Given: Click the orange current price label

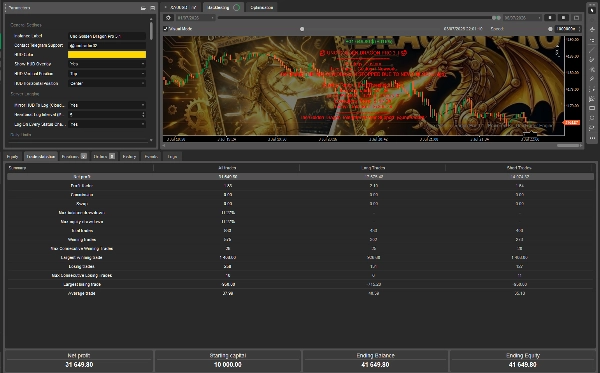Looking at the screenshot, I should (x=572, y=122).
